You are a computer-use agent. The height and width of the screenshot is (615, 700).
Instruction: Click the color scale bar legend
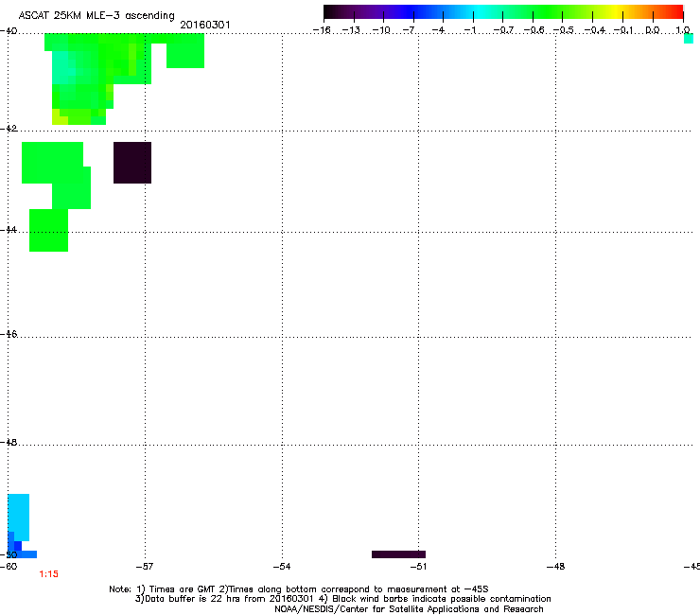[x=503, y=12]
